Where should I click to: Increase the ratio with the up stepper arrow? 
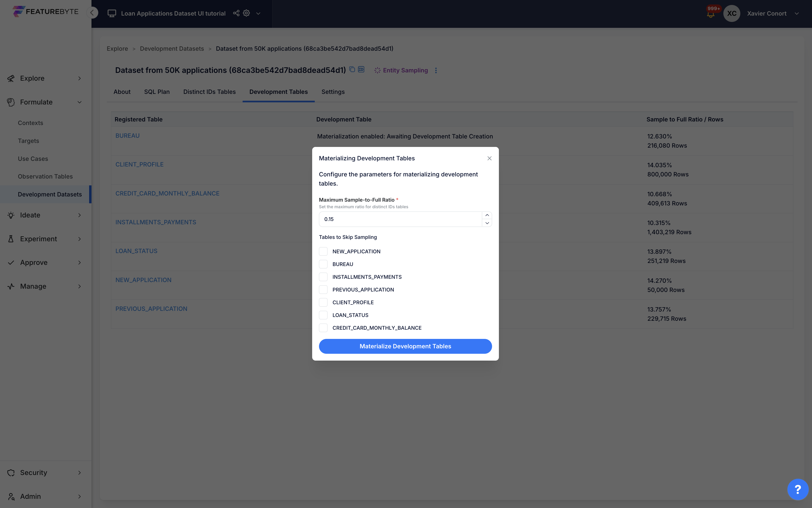487,215
